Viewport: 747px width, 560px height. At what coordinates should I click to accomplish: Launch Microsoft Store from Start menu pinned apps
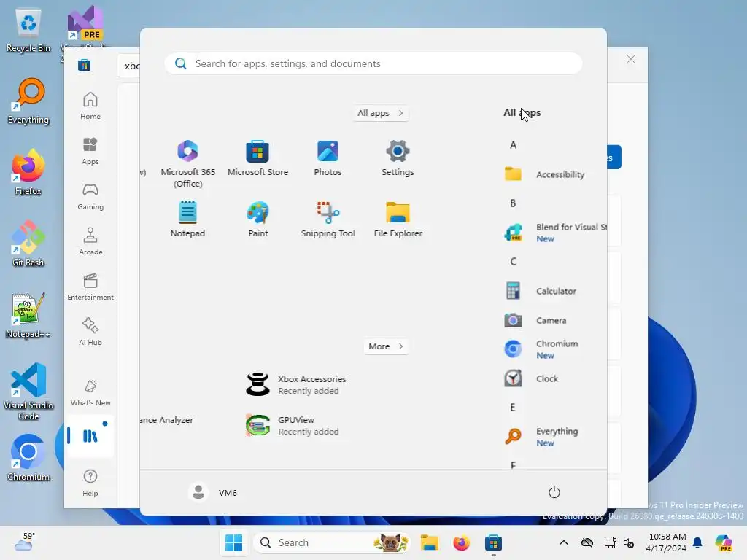pos(258,158)
